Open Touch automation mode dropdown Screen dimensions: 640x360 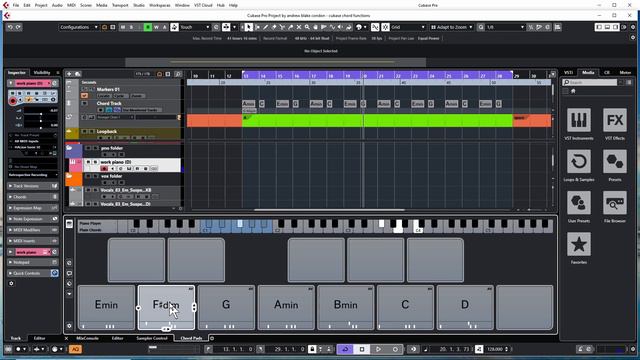pyautogui.click(x=195, y=27)
